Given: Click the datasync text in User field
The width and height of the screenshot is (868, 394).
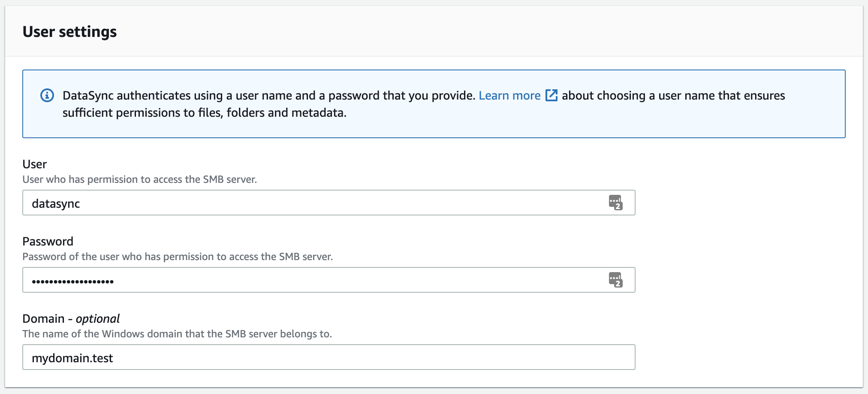Looking at the screenshot, I should coord(56,204).
